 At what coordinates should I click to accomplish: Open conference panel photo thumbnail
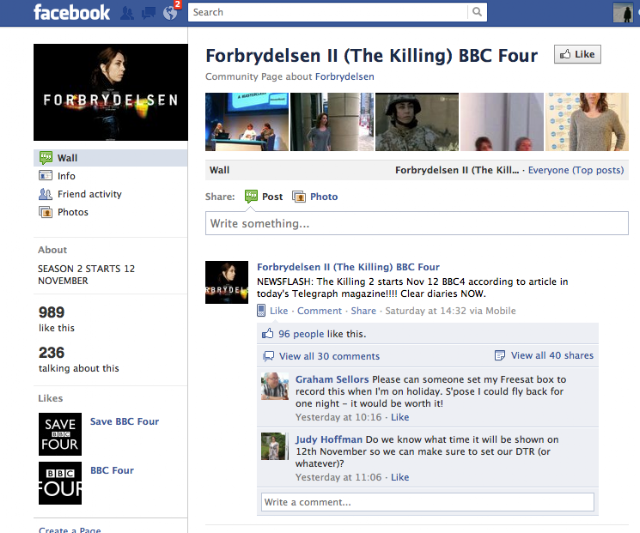pos(247,122)
